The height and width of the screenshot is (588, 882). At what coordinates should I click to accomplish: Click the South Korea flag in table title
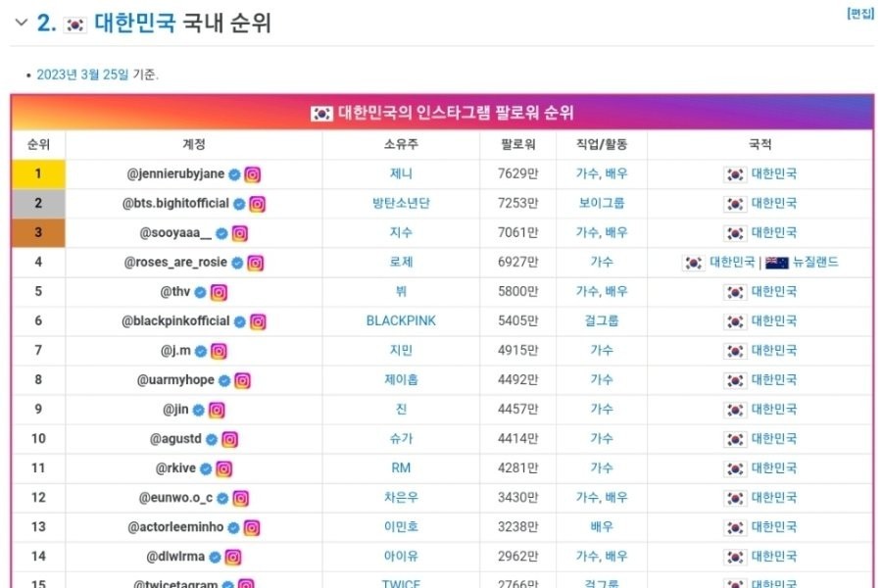point(321,113)
